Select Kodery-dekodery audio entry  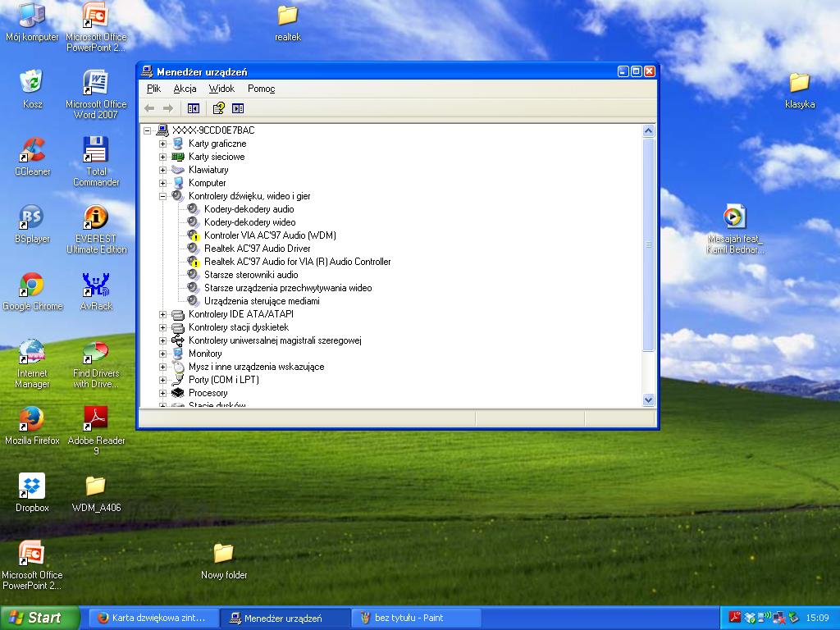click(249, 209)
